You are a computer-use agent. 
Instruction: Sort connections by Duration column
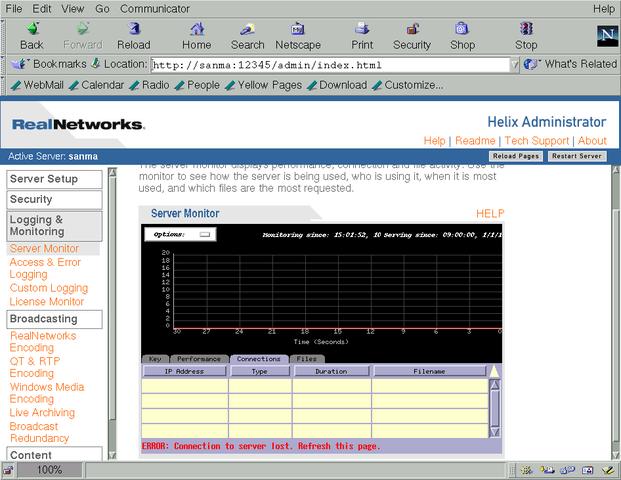coord(331,371)
